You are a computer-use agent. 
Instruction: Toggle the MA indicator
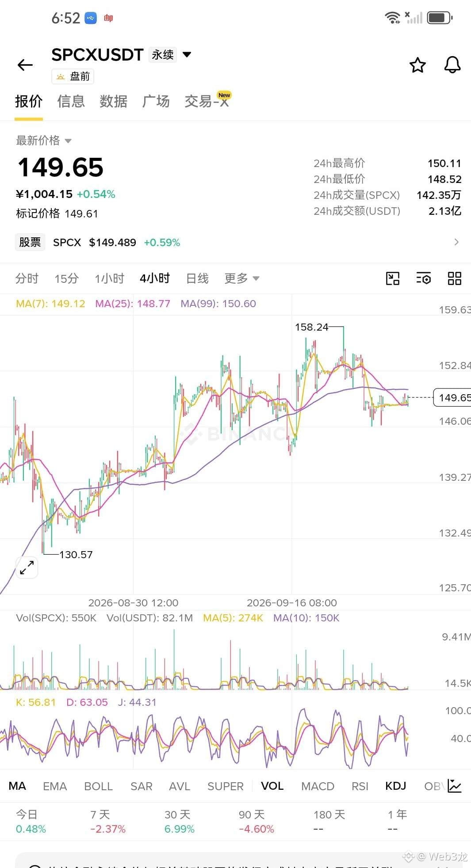click(17, 786)
